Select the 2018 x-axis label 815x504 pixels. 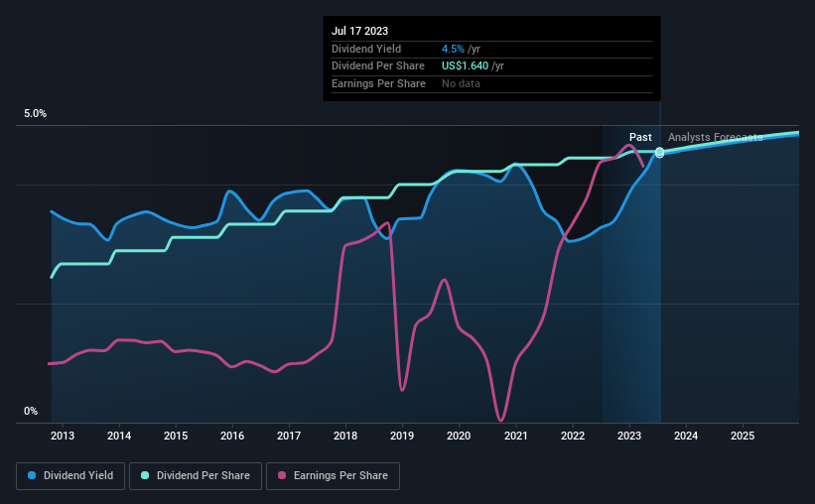[x=345, y=436]
